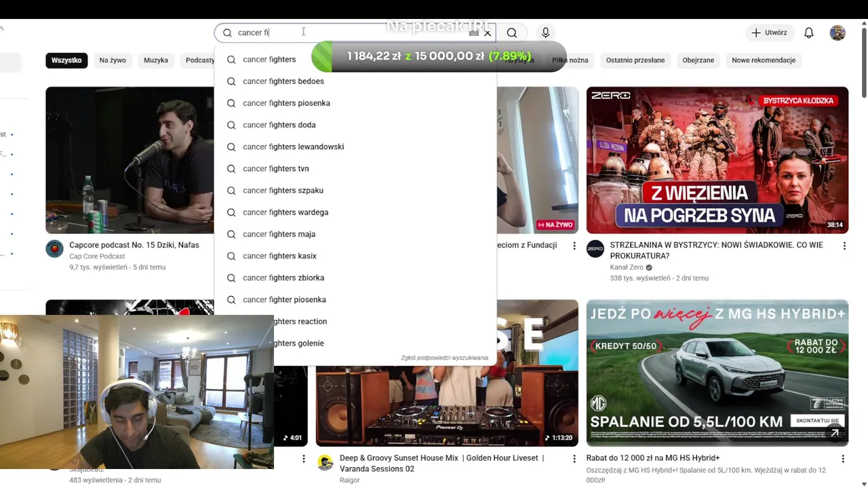
Task: Open options menu for MG HS ad
Action: 843,459
